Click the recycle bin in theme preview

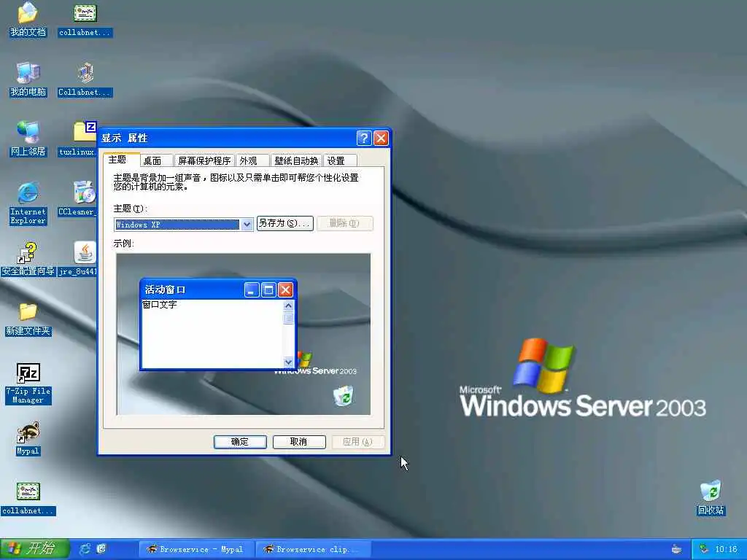343,396
